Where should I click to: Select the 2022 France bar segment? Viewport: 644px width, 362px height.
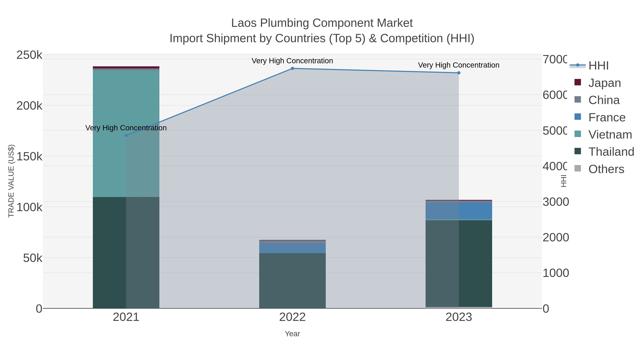[292, 248]
